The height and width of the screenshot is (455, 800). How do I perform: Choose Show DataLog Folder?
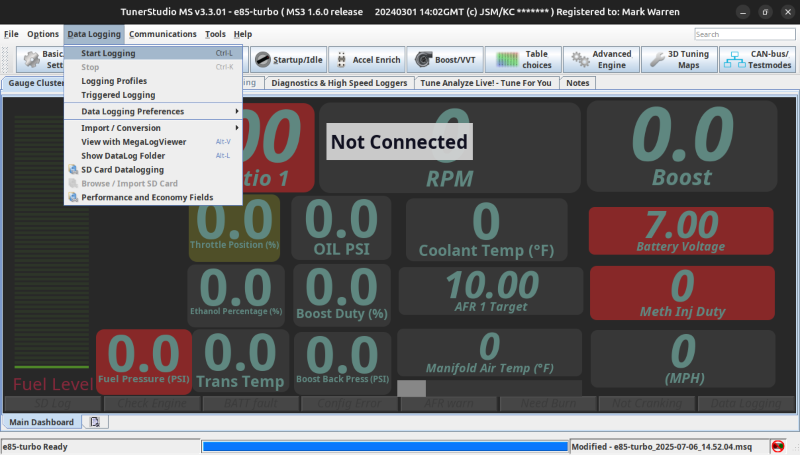[153, 156]
